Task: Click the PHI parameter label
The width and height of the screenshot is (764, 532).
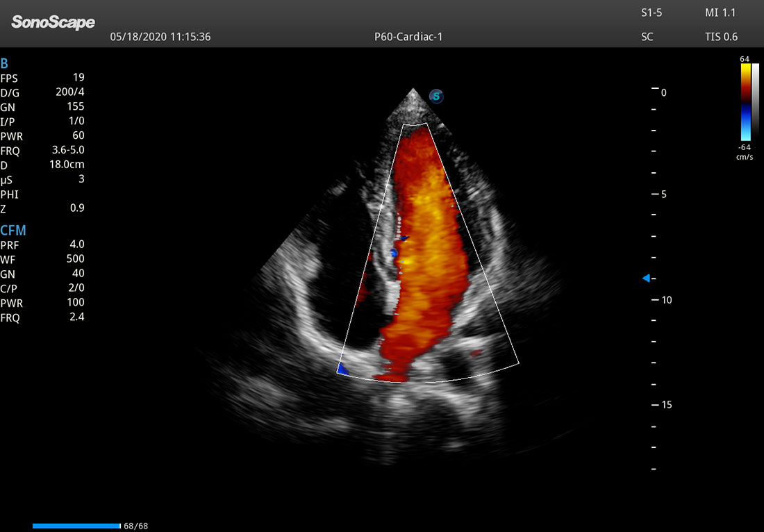Action: coord(10,194)
